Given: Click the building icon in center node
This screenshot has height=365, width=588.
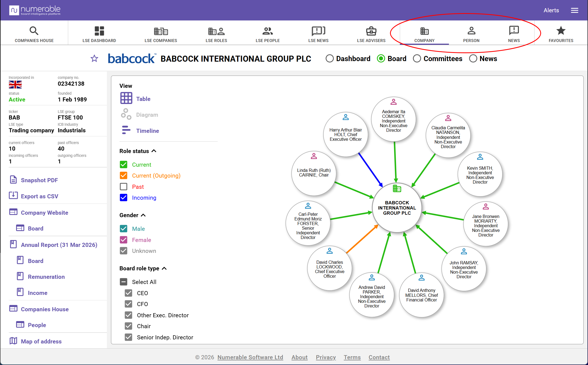Looking at the screenshot, I should (397, 188).
